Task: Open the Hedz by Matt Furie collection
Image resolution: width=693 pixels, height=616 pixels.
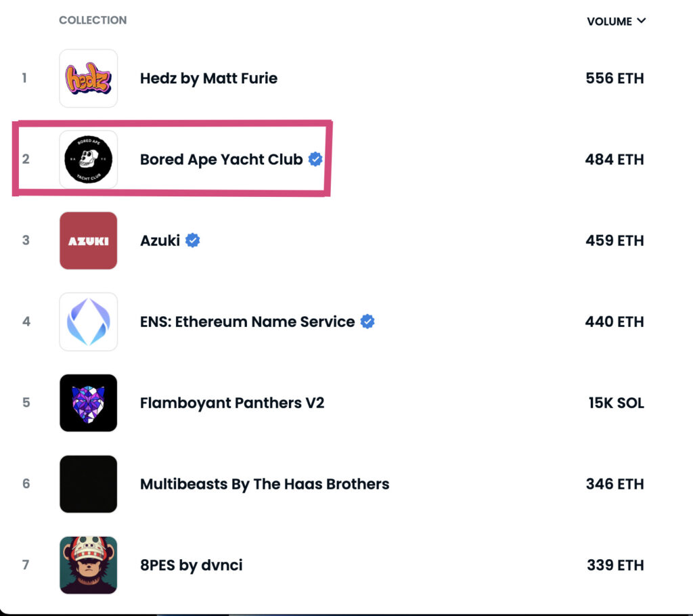Action: pyautogui.click(x=208, y=79)
